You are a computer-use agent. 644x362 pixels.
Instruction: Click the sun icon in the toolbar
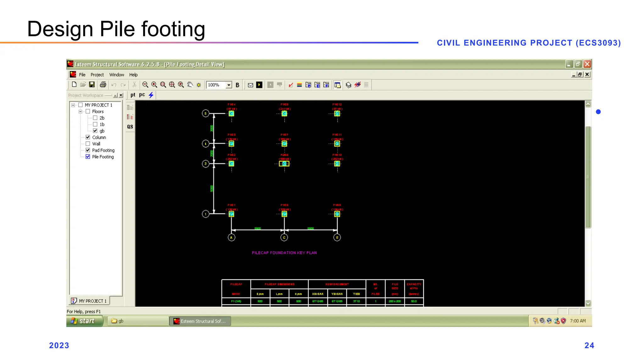coord(199,85)
